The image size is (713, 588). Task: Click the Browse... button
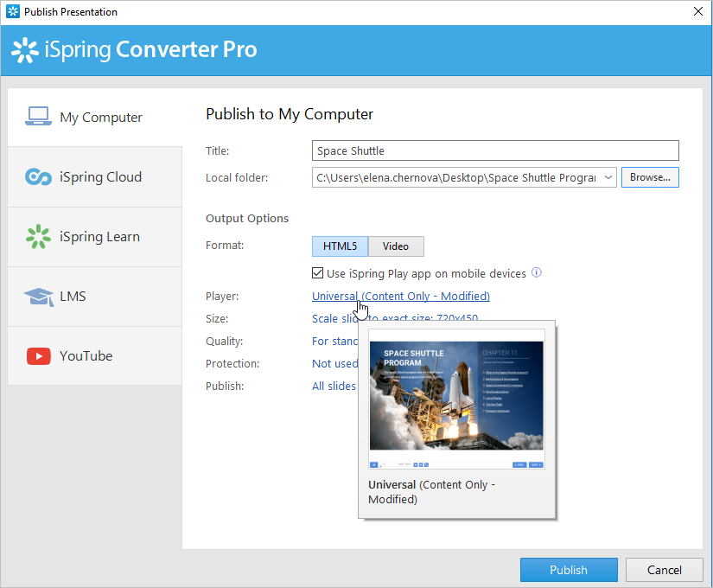650,177
